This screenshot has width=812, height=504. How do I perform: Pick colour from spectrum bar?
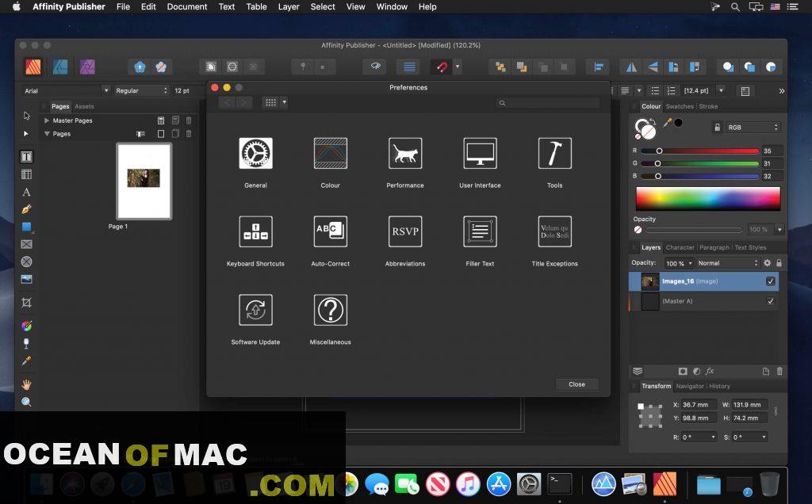(708, 199)
